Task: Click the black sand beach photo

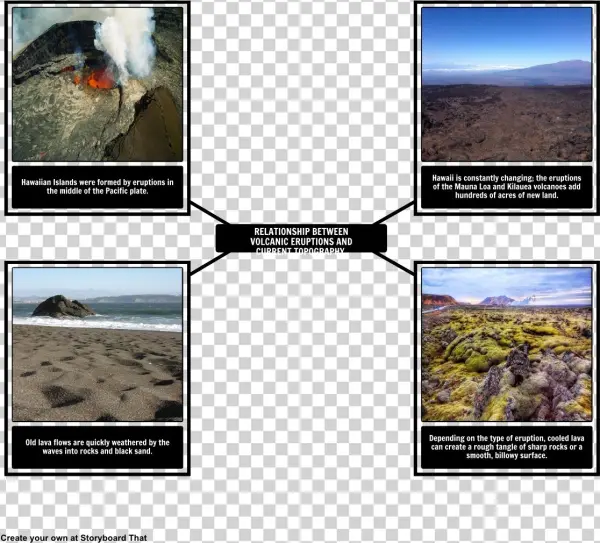Action: point(97,343)
